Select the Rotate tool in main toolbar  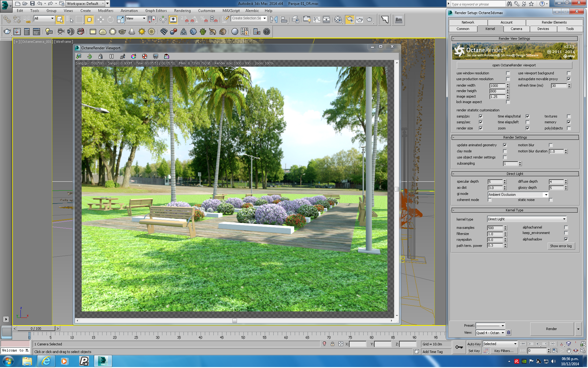[x=110, y=20]
